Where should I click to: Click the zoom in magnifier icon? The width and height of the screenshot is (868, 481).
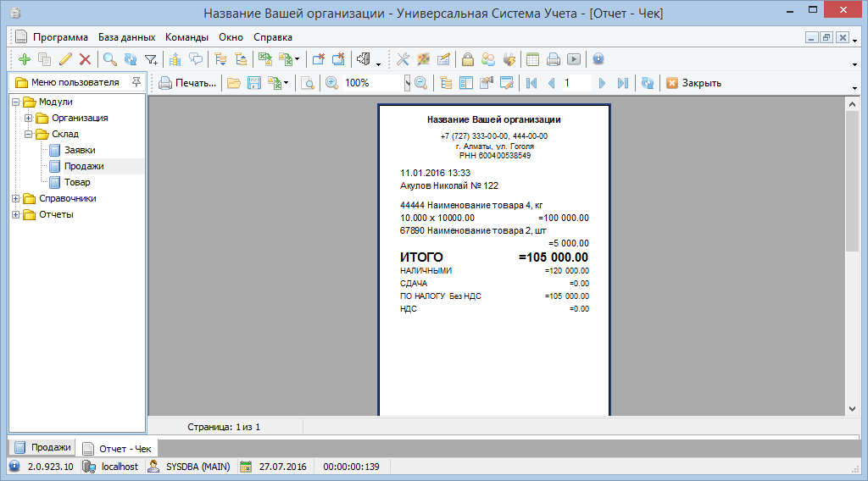point(331,83)
